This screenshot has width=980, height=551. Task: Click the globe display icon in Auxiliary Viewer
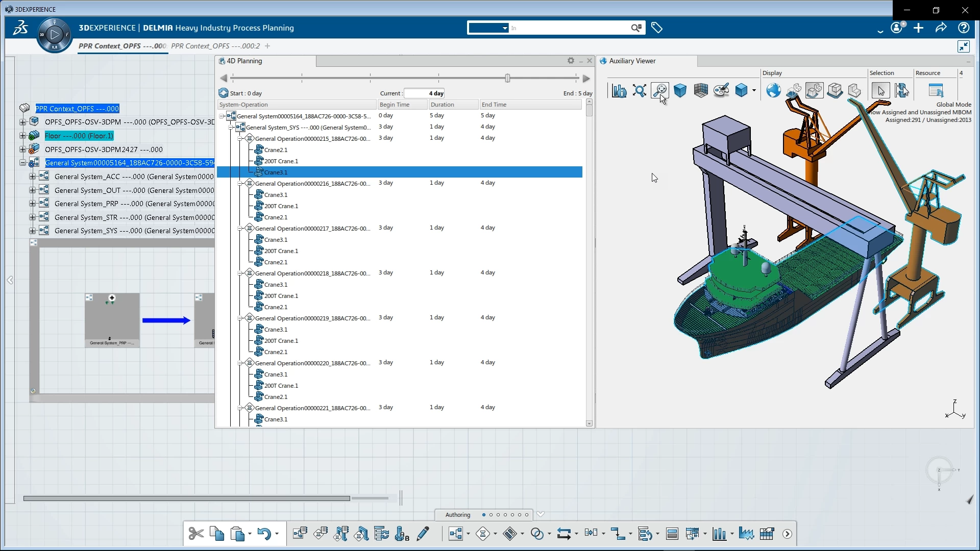(x=773, y=91)
